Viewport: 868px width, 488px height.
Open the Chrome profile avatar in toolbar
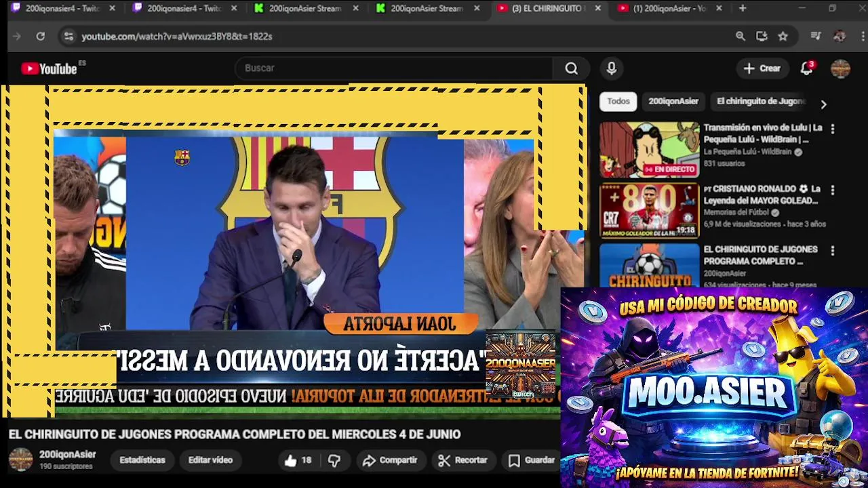pos(840,36)
